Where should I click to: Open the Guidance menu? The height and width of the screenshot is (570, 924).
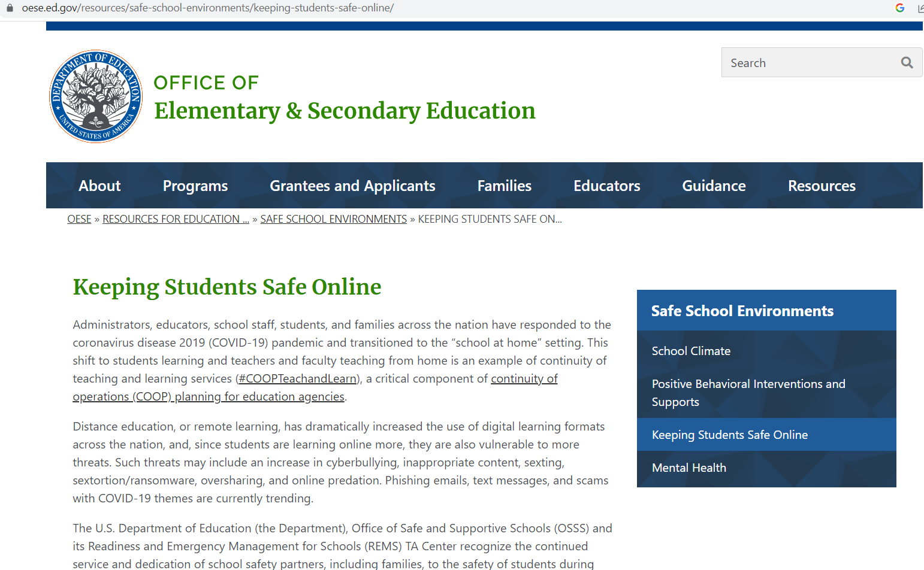(x=714, y=186)
